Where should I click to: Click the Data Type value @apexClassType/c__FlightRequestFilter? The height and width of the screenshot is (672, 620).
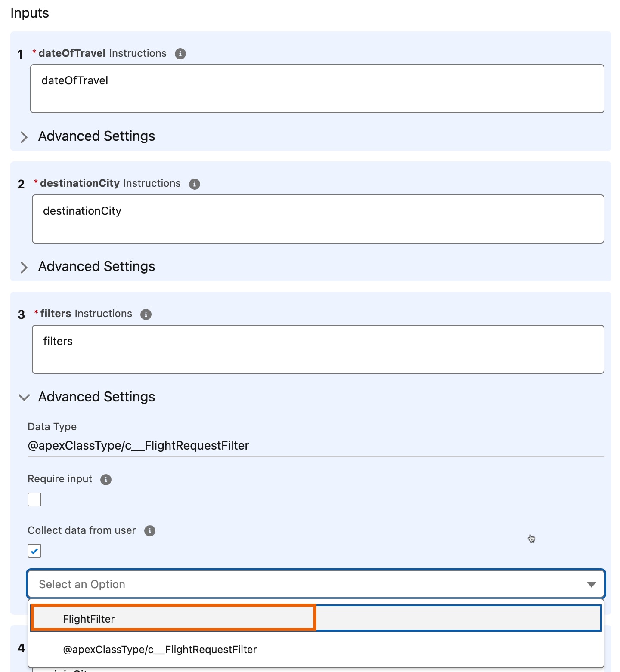coord(138,446)
